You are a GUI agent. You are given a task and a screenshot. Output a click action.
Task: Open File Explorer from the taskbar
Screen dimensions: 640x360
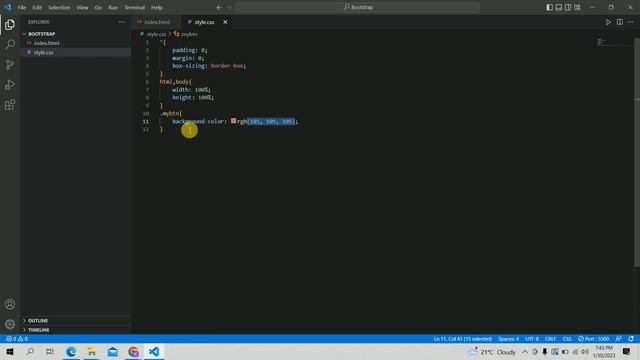[92, 352]
